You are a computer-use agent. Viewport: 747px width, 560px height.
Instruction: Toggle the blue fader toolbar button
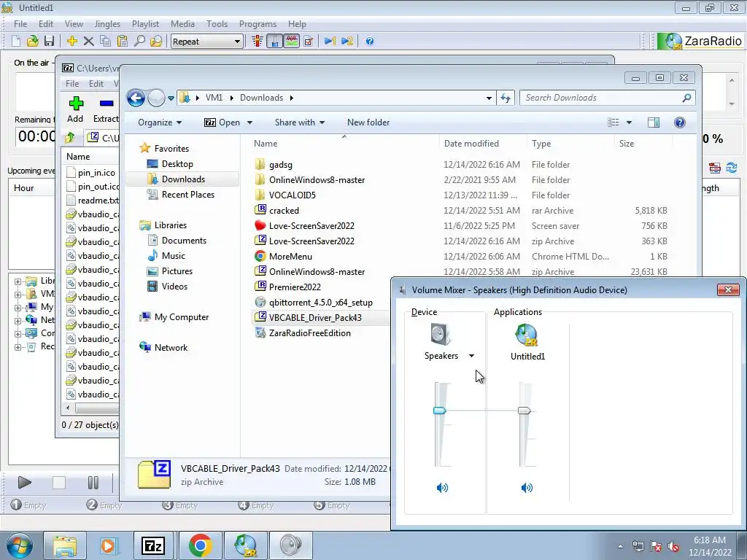[274, 42]
